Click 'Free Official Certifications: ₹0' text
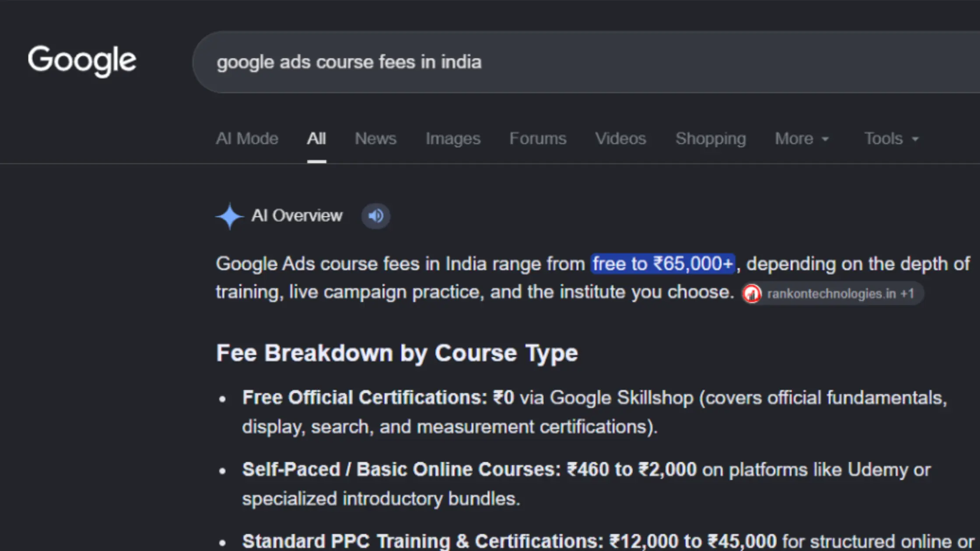 pos(378,398)
